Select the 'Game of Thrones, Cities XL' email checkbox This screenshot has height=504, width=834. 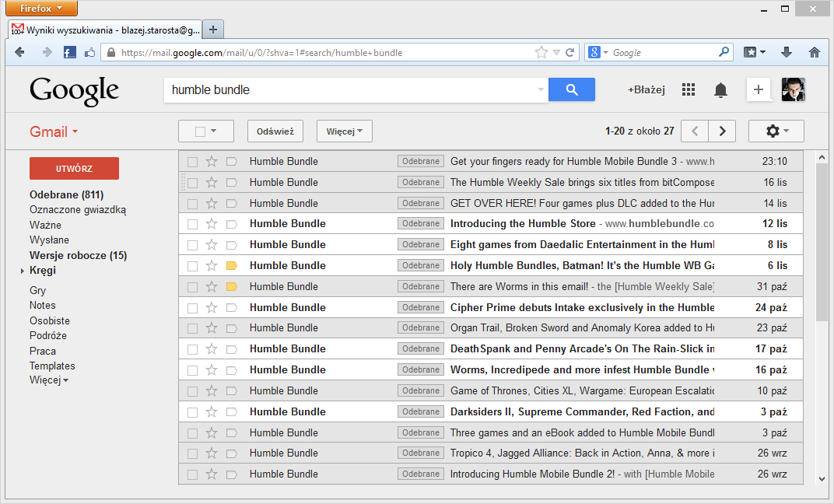pos(192,391)
